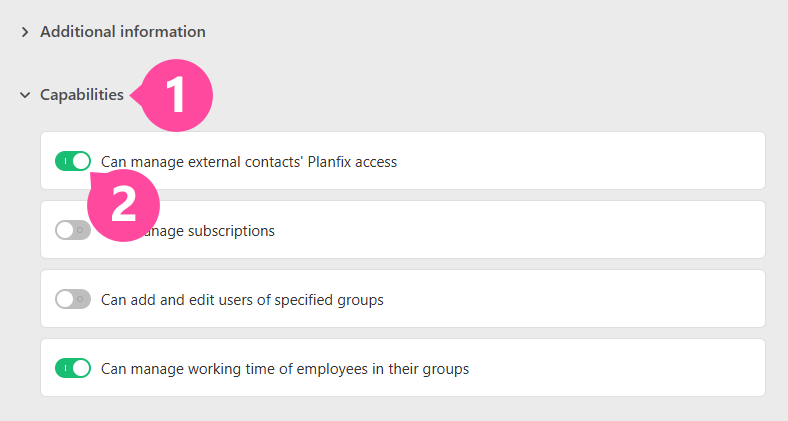Image resolution: width=788 pixels, height=421 pixels.
Task: Enable the manage subscriptions switch
Action: [73, 230]
